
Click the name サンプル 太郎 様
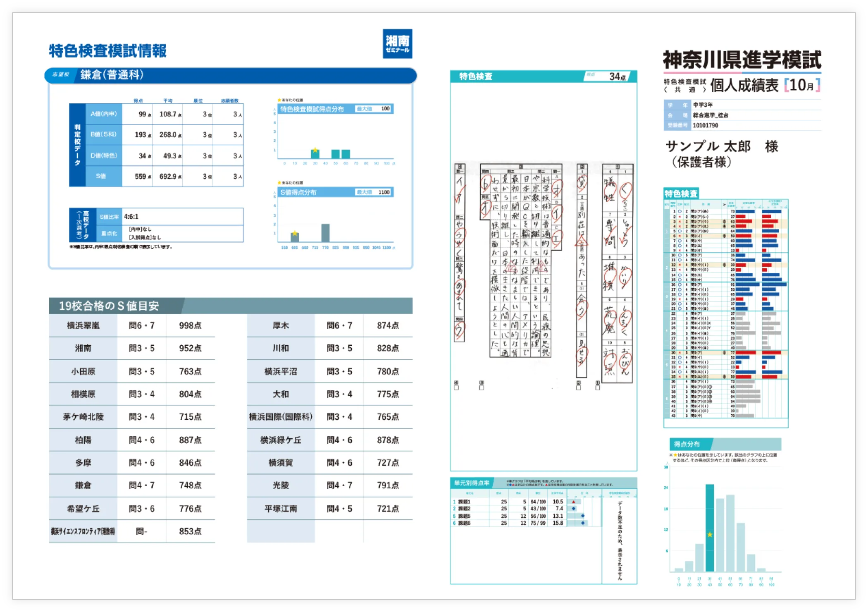point(722,146)
